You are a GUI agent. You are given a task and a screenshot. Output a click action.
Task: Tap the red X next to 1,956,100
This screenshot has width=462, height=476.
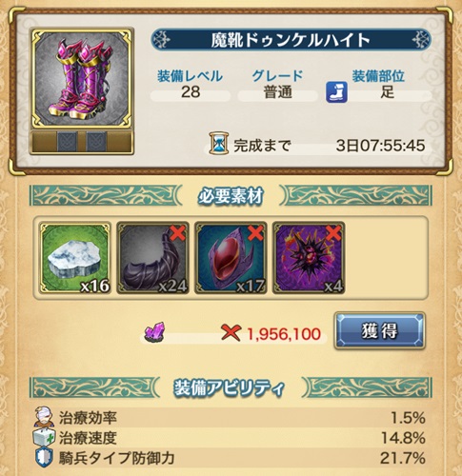231,332
